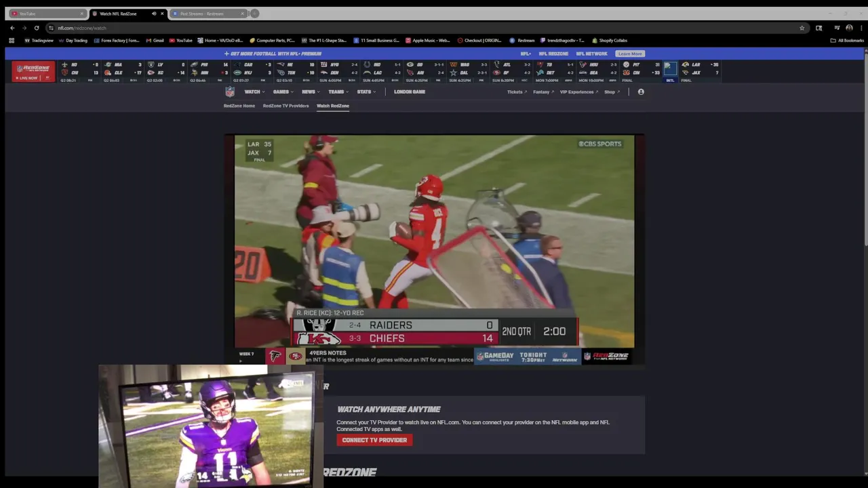Expand the TEAMS dropdown menu
Viewport: 868px width, 488px height.
(x=338, y=91)
